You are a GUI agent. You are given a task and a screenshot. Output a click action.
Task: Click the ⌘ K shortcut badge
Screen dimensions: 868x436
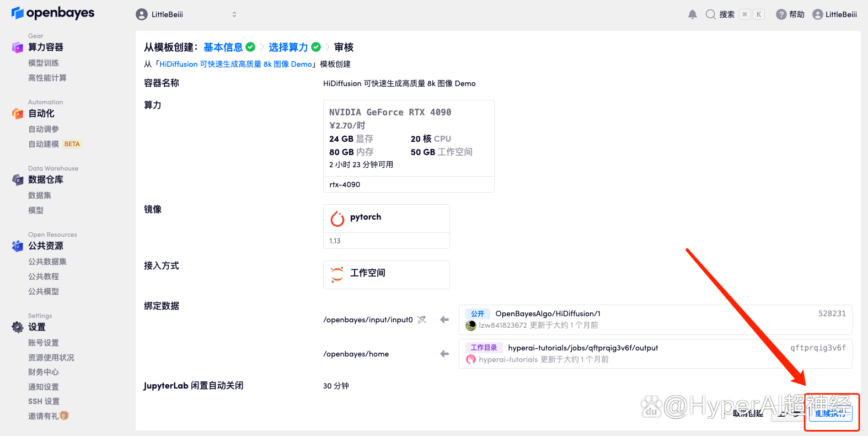pos(752,14)
